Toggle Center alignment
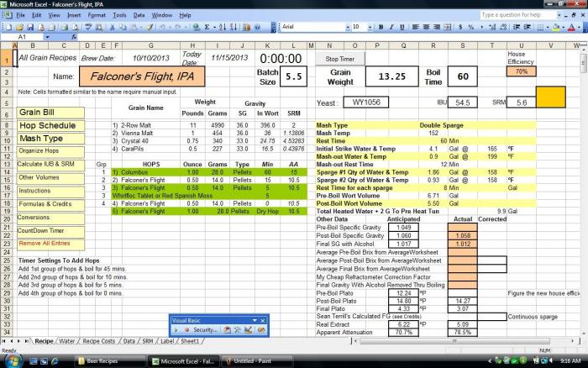Screen dimensions: 588x368 pos(426,27)
